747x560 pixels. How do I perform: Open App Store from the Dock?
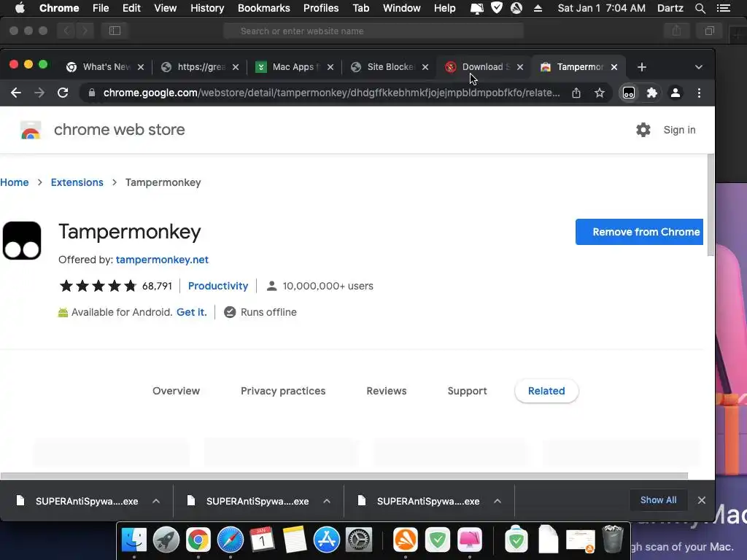(x=327, y=540)
